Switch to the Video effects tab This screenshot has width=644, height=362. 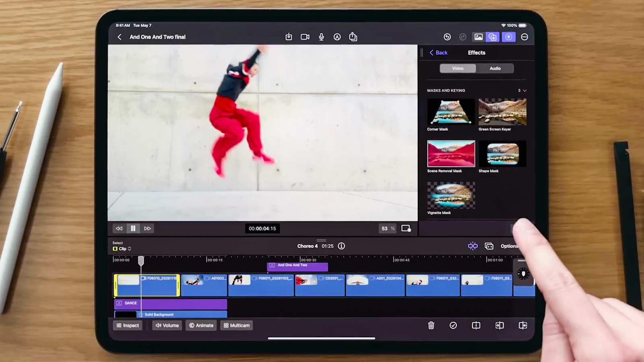click(x=458, y=68)
